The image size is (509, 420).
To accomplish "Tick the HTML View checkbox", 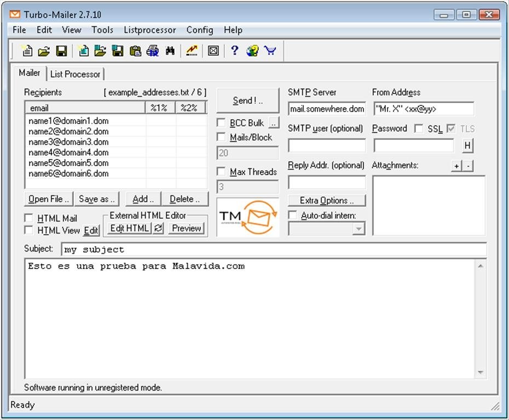I will 28,230.
